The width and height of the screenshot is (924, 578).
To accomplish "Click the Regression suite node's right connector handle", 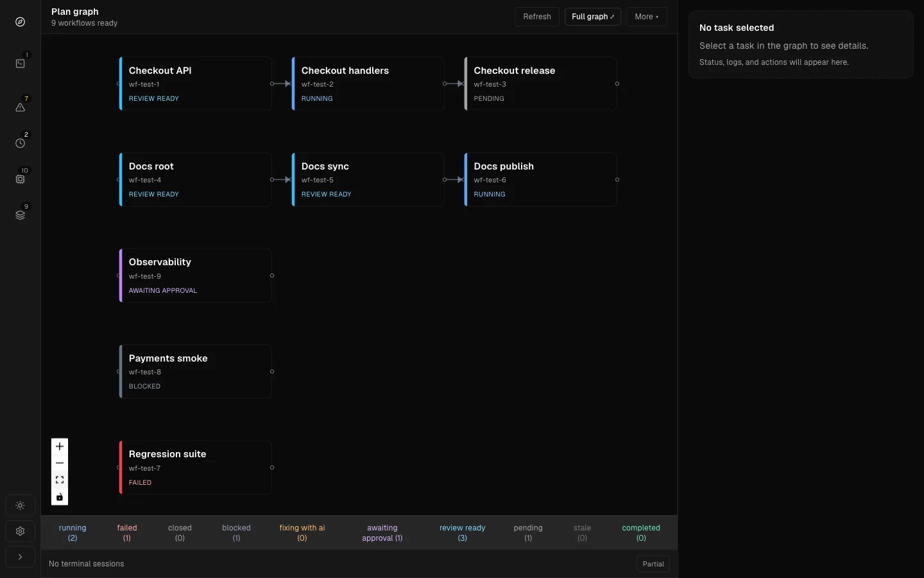I will click(x=272, y=468).
